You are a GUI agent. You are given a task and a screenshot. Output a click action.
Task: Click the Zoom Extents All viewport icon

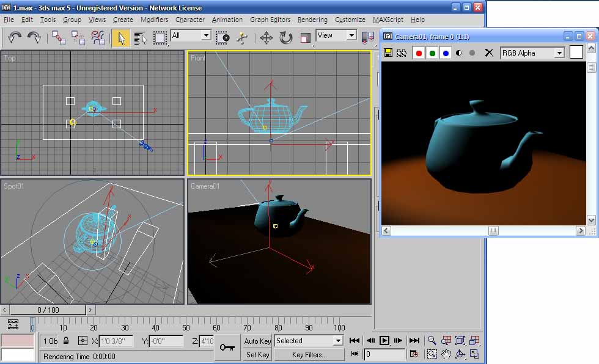pos(474,340)
